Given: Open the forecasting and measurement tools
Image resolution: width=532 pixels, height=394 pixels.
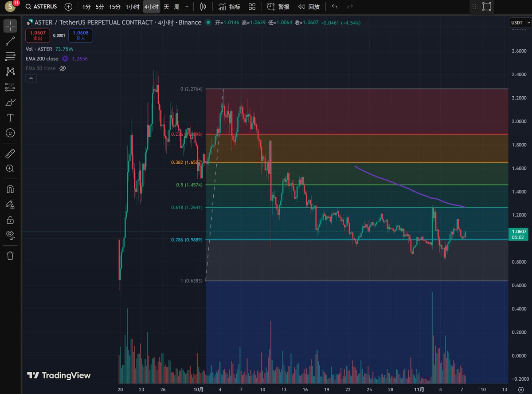Looking at the screenshot, I should pos(10,87).
